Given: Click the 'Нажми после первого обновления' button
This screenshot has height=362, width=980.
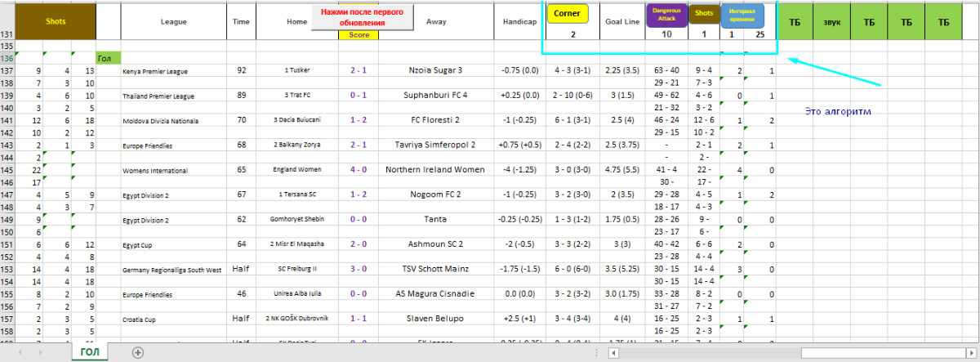Looking at the screenshot, I should pos(363,17).
